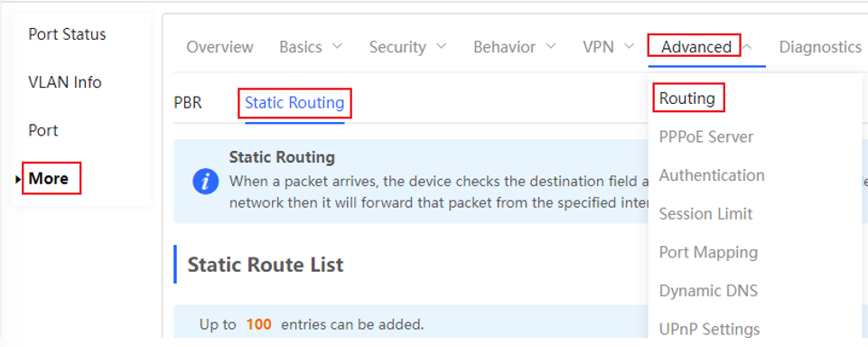868x347 pixels.
Task: Go to Port Status in sidebar
Action: [x=67, y=34]
